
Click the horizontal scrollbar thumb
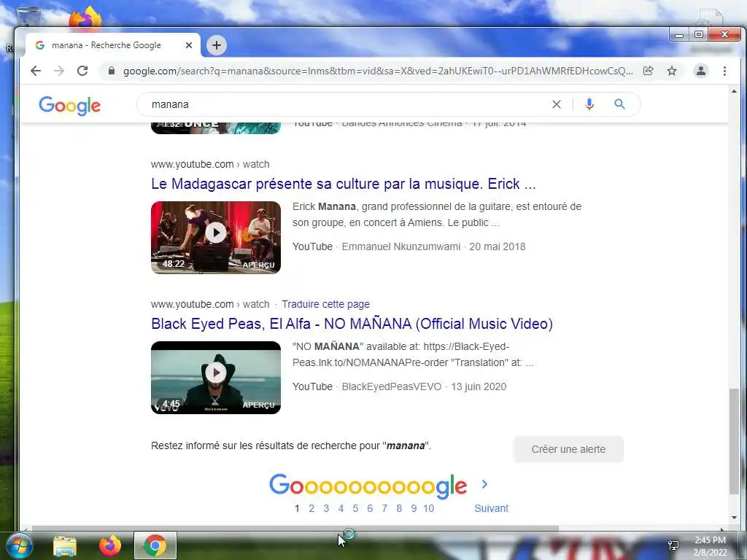pyautogui.click(x=295, y=528)
